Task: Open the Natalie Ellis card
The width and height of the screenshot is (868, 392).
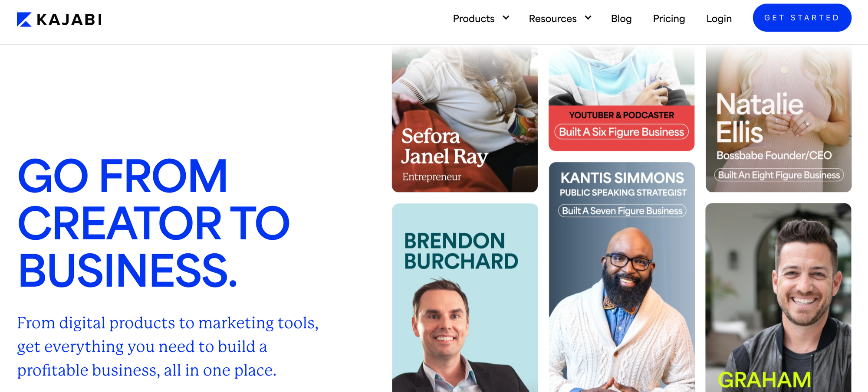Action: pyautogui.click(x=779, y=119)
